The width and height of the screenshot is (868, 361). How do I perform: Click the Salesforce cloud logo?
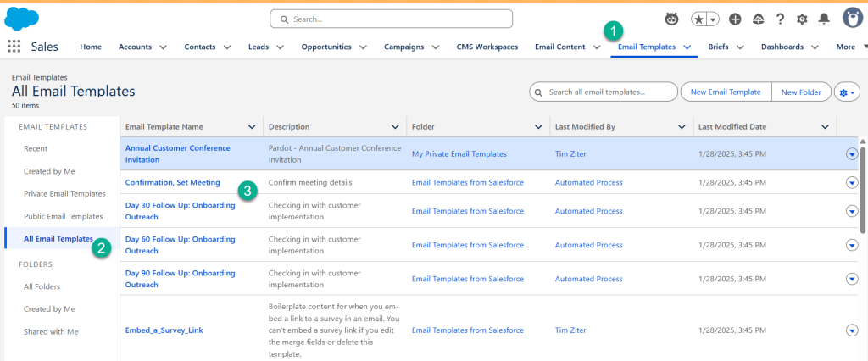pyautogui.click(x=22, y=17)
